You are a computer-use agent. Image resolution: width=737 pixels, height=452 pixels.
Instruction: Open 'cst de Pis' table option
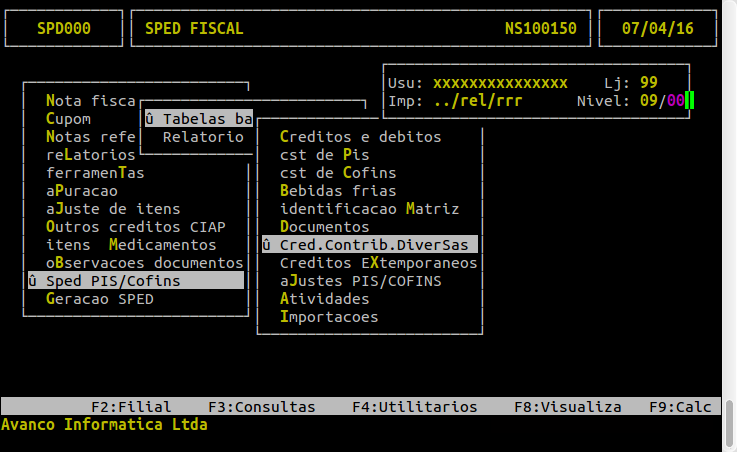point(325,155)
